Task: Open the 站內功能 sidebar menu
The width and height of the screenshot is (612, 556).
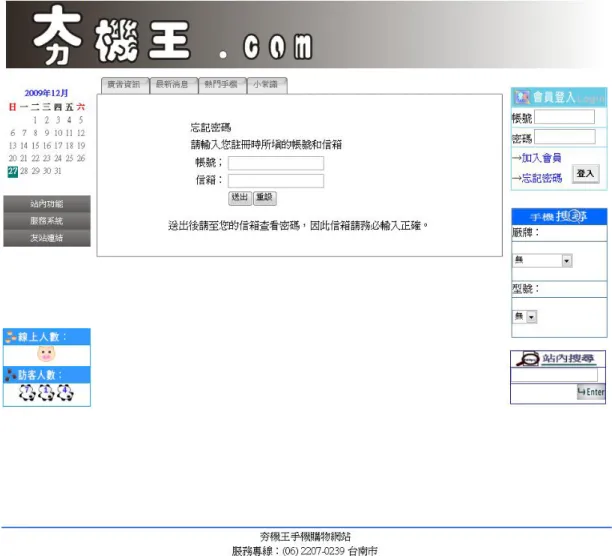Action: [47, 204]
